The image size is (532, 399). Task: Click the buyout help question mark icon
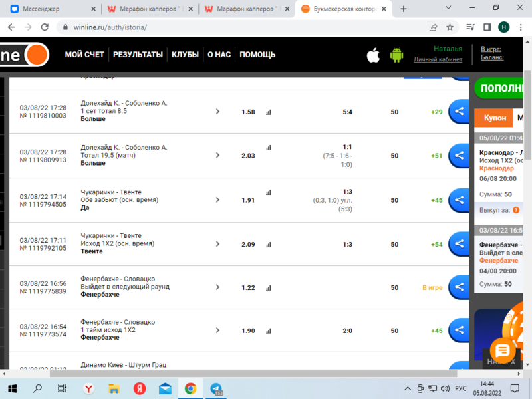tap(516, 210)
